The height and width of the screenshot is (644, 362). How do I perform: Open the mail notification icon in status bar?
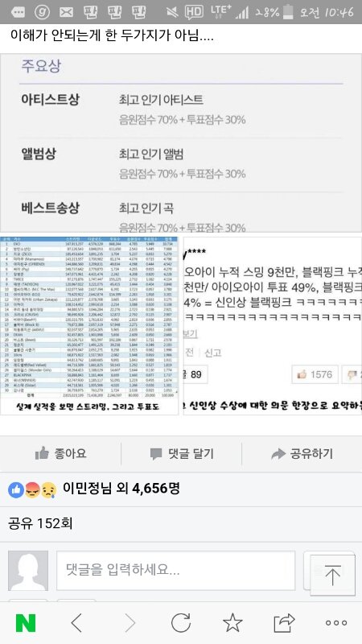tap(66, 12)
